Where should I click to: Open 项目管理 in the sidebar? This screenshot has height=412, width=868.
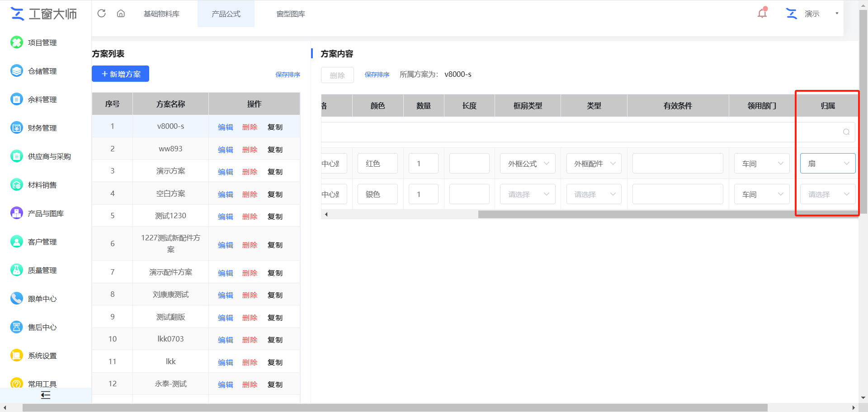tap(42, 42)
